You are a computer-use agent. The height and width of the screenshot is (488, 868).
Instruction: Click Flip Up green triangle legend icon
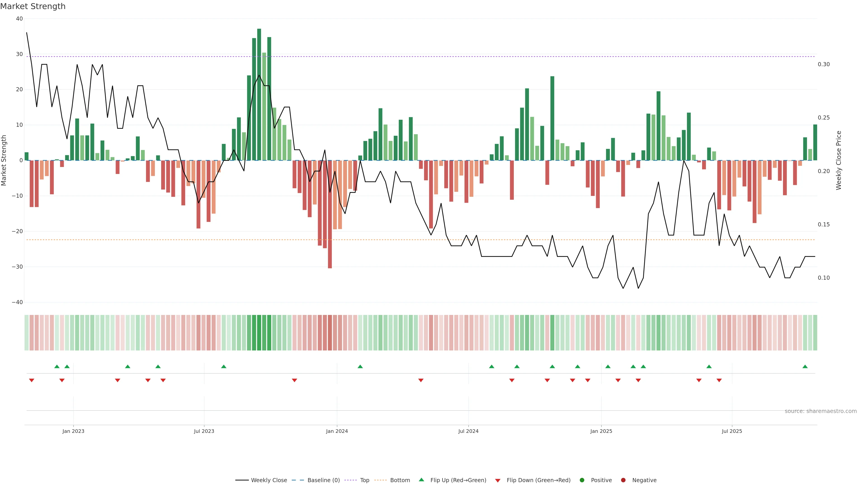421,480
